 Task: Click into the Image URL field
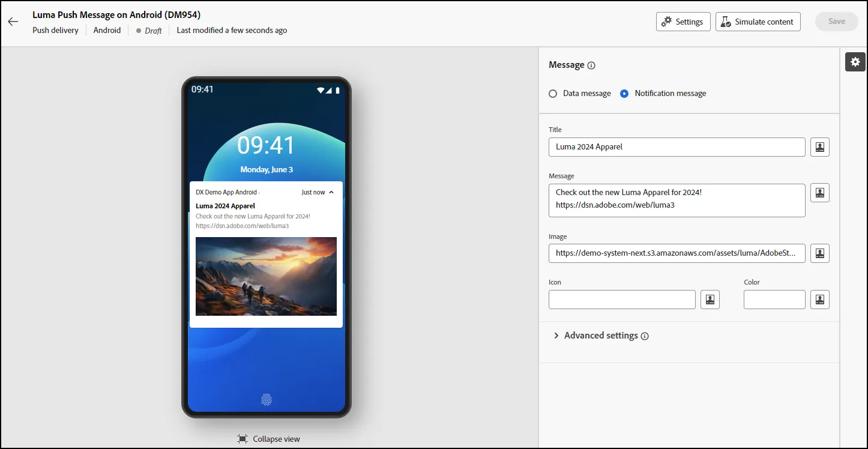pyautogui.click(x=677, y=253)
